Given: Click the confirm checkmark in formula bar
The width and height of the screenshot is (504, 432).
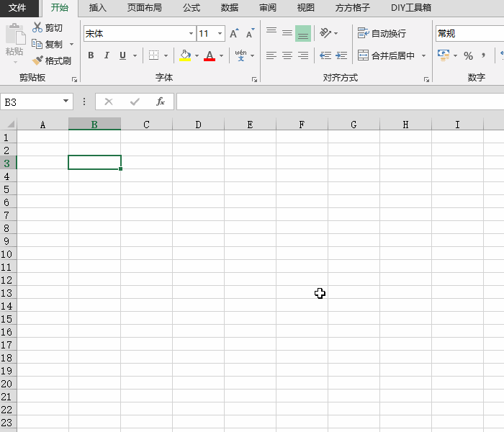Looking at the screenshot, I should click(x=135, y=102).
